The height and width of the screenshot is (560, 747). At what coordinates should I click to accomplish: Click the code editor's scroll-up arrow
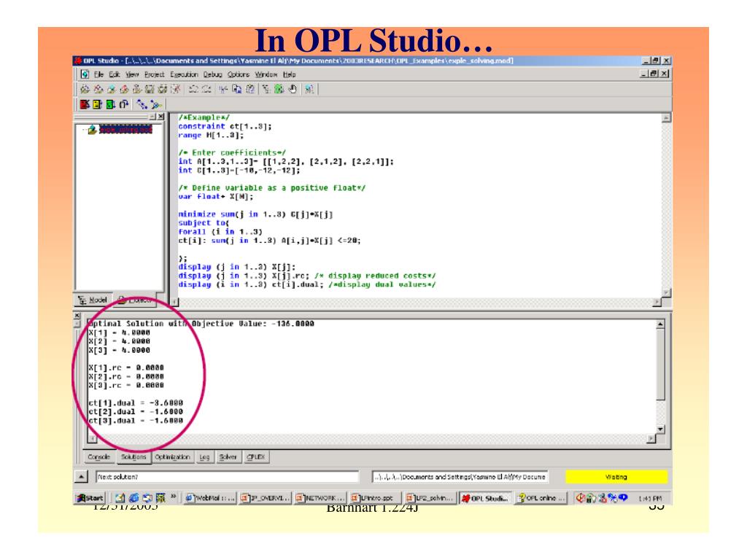click(x=667, y=117)
